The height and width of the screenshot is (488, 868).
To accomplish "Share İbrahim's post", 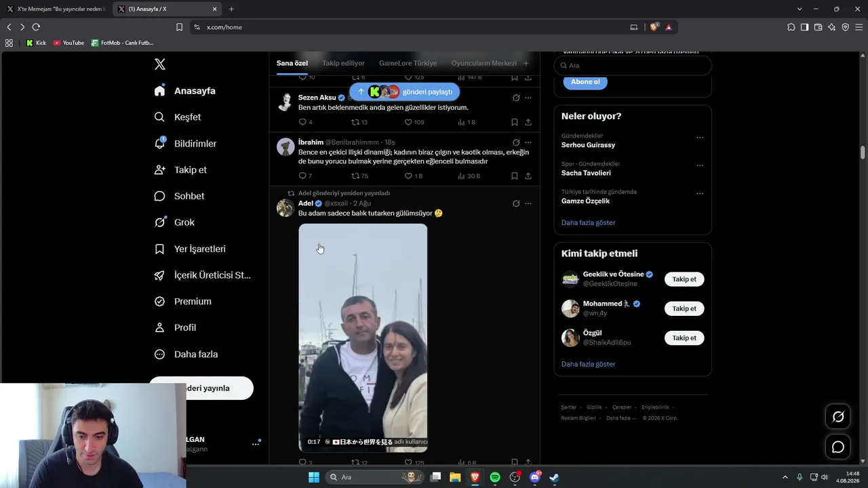I will 528,176.
